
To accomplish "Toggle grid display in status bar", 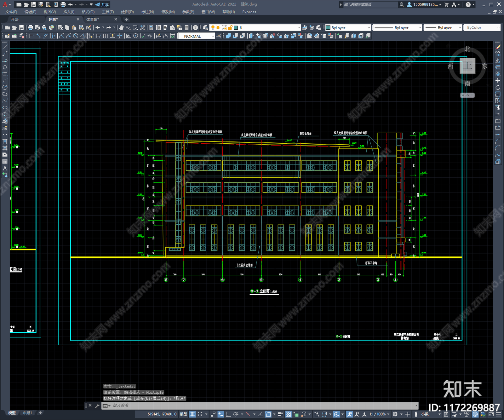I will point(192,414).
